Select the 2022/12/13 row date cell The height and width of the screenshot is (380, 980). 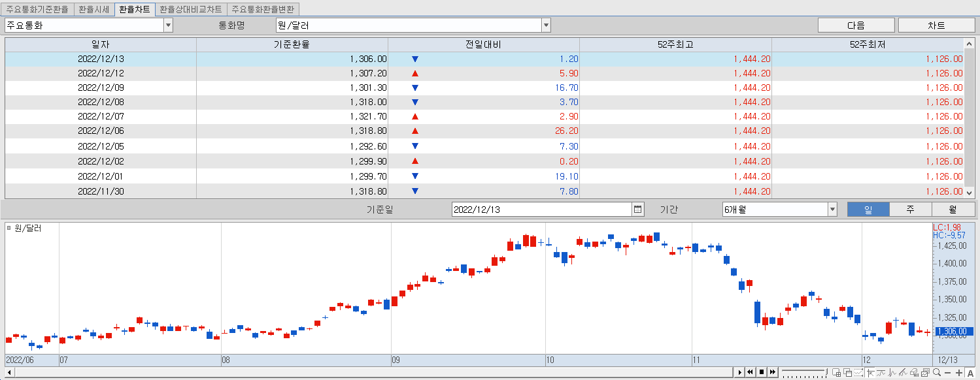(101, 59)
